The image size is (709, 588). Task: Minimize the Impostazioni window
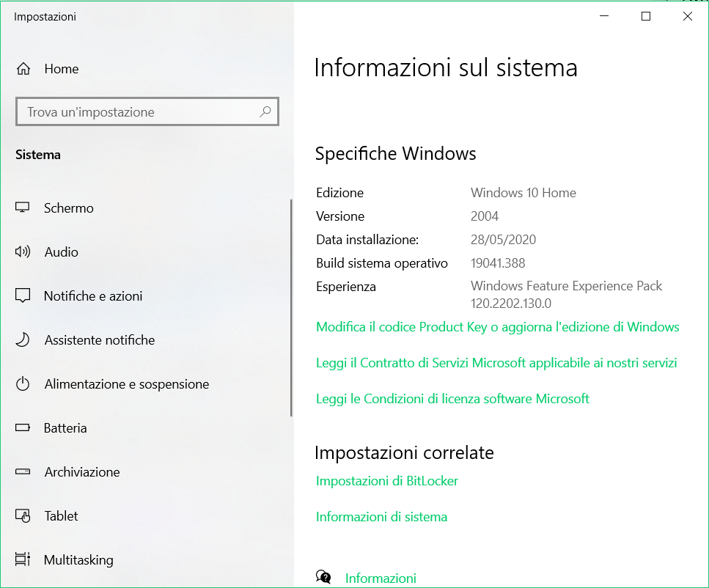tap(604, 16)
